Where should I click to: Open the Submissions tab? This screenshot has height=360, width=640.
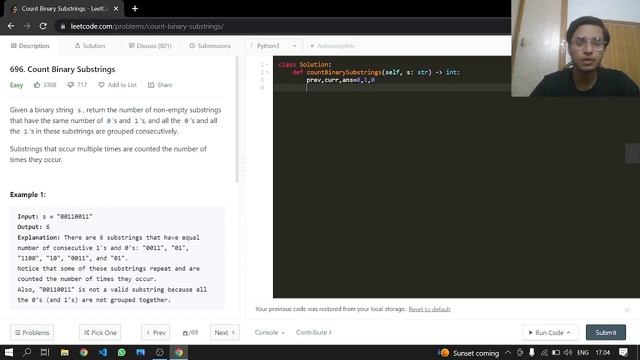click(210, 46)
